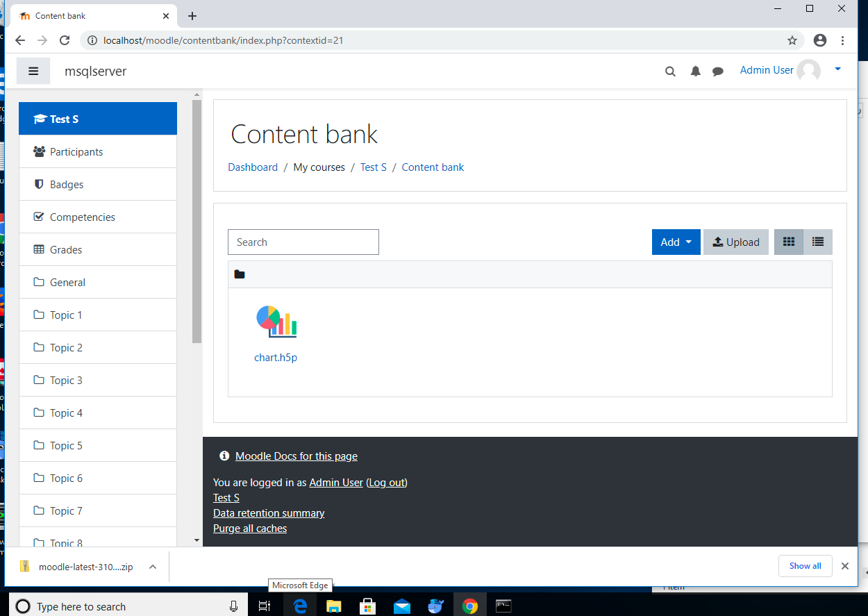Image resolution: width=868 pixels, height=616 pixels.
Task: Open the Data retention summary link
Action: 269,513
